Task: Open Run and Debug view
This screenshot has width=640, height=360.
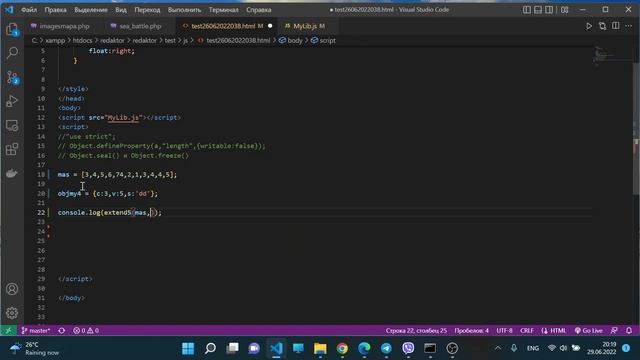Action: [x=12, y=101]
